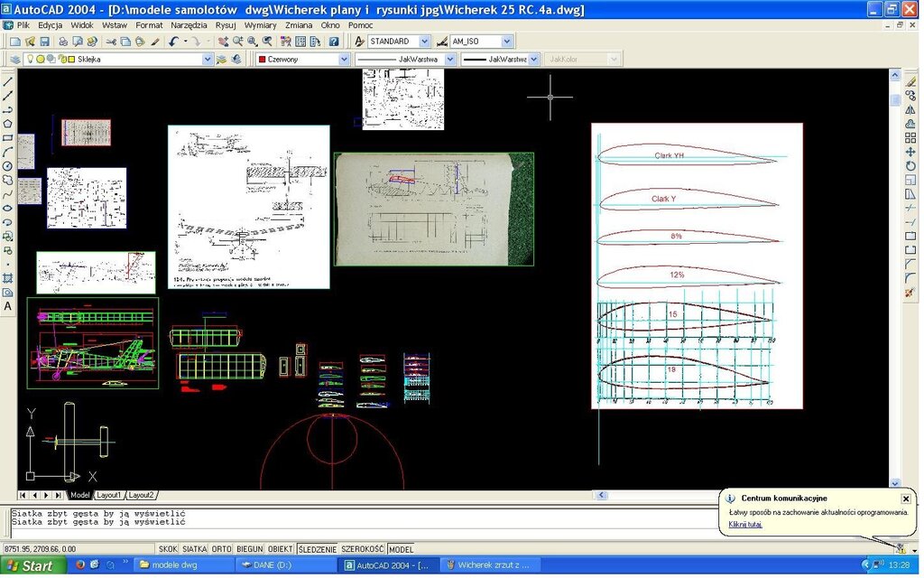Click the 'Kliknij tutaj' link
924x578 pixels.
point(745,524)
